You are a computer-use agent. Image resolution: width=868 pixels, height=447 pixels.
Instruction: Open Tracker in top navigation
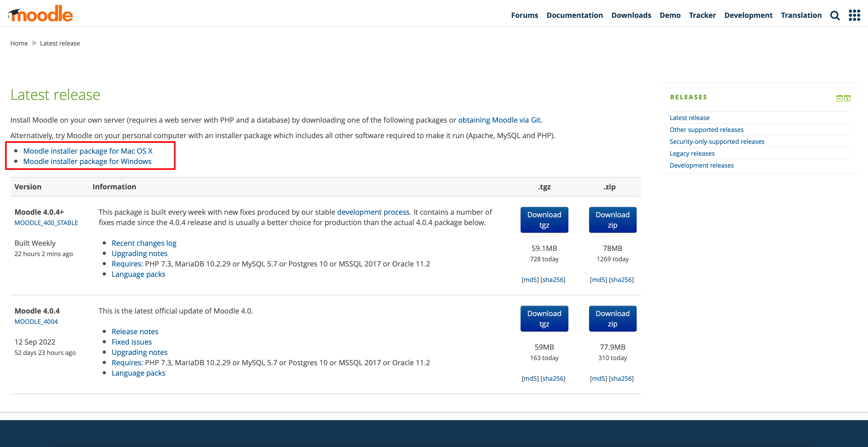(x=702, y=15)
